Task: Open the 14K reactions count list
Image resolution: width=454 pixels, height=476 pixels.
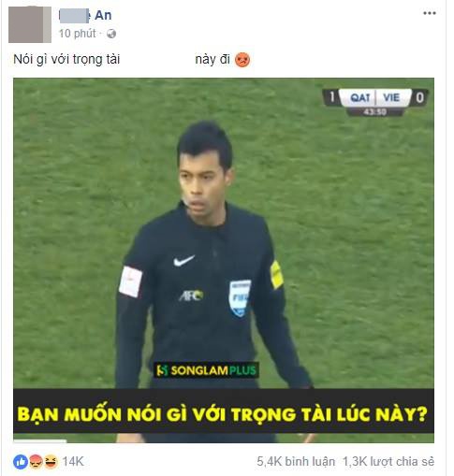Action: [73, 461]
